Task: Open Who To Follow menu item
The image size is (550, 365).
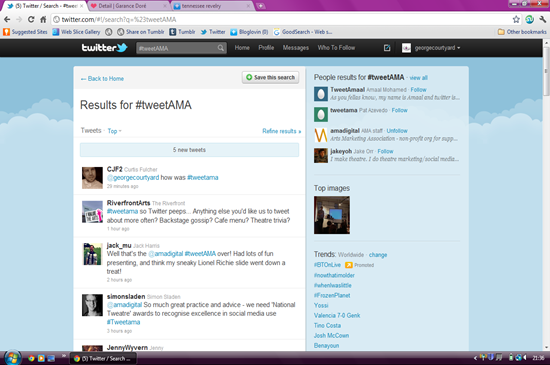Action: [336, 48]
